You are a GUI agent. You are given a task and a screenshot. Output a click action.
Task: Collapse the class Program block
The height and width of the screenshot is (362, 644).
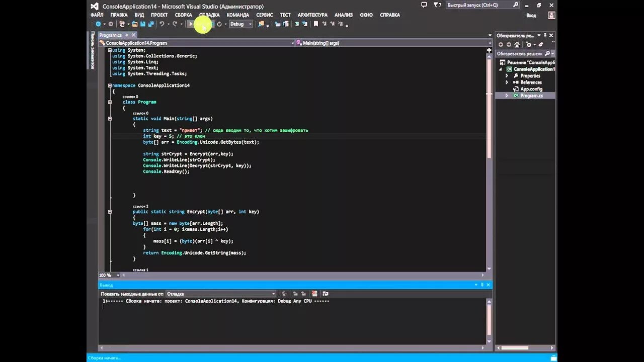110,102
